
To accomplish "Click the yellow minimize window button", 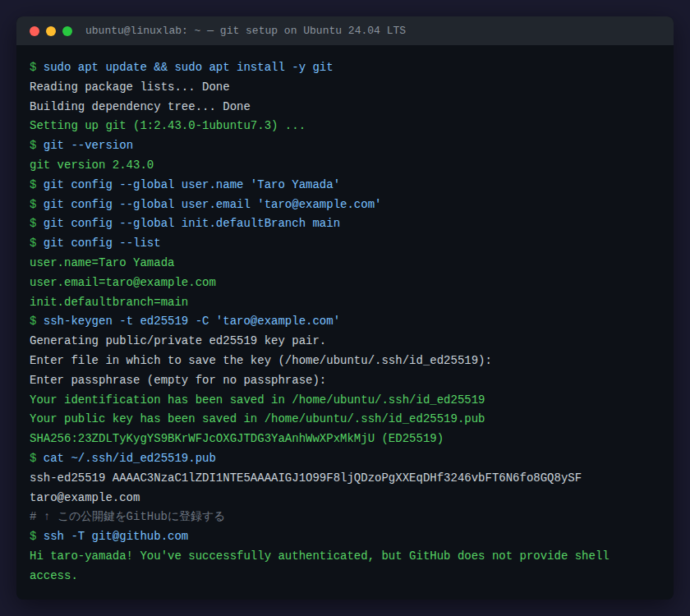I will point(51,31).
